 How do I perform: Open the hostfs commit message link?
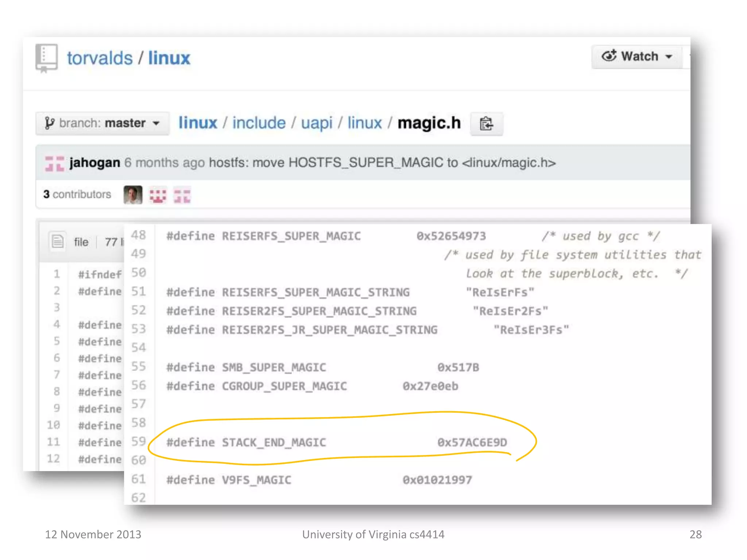click(382, 163)
